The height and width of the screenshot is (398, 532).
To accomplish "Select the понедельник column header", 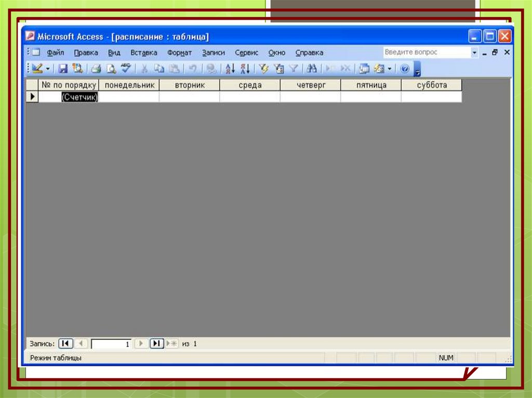I will coord(129,85).
